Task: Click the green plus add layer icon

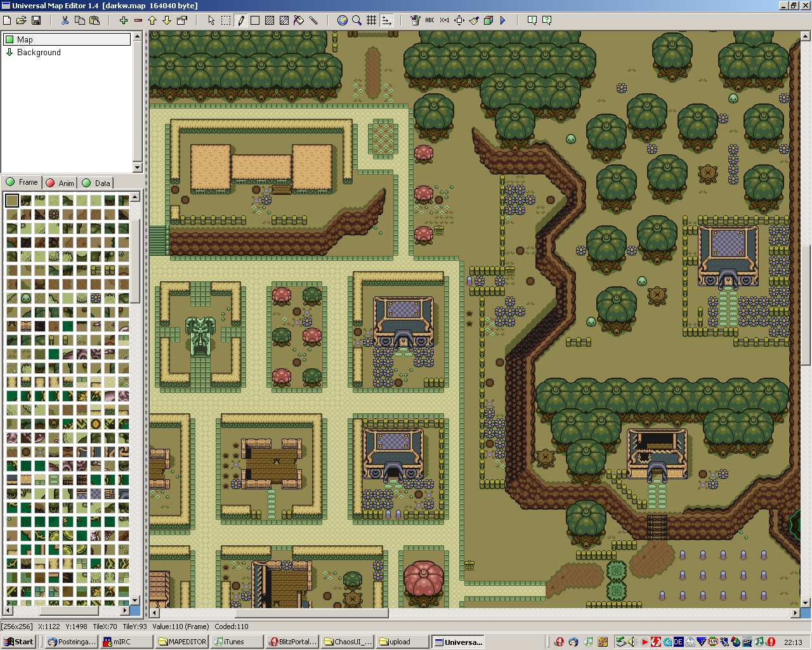Action: coord(124,20)
